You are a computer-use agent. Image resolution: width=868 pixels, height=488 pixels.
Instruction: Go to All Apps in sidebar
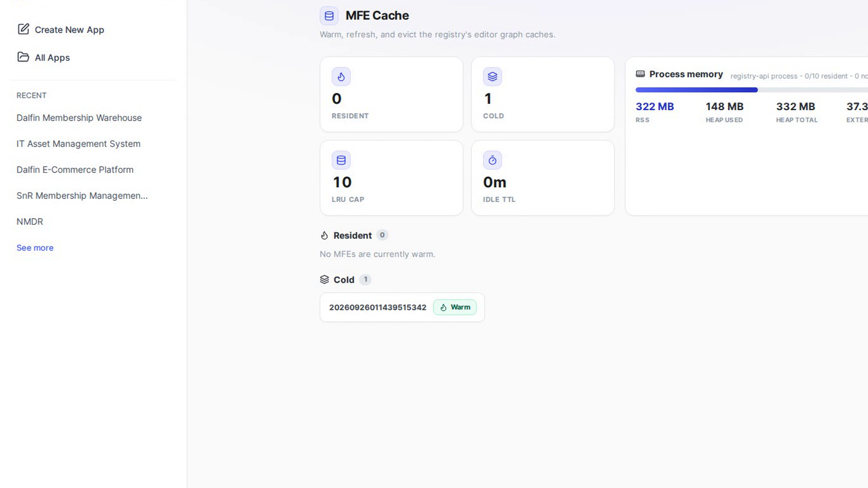pos(43,57)
